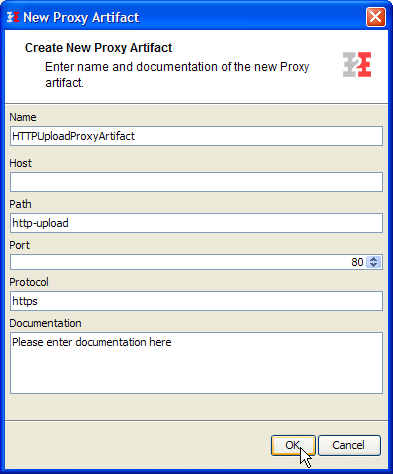Click the Name label
This screenshot has width=393, height=474.
[x=23, y=117]
